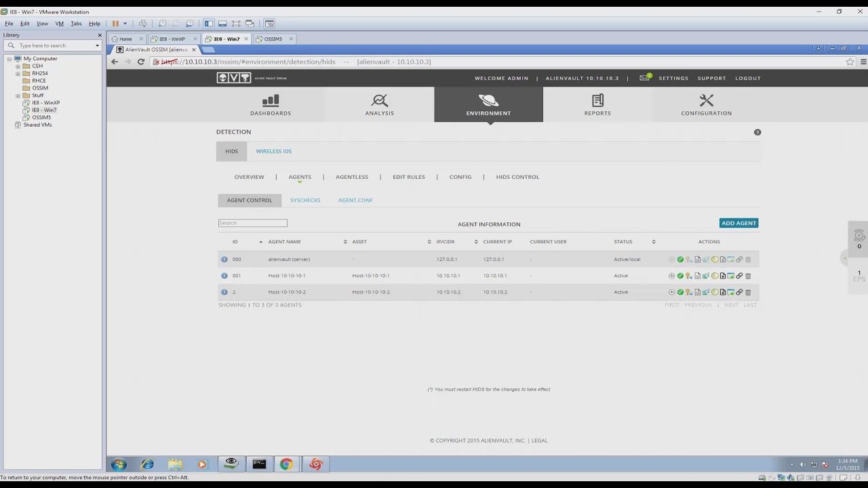Open Overview link under HIDS
Screen dimensions: 868x488
pos(250,177)
